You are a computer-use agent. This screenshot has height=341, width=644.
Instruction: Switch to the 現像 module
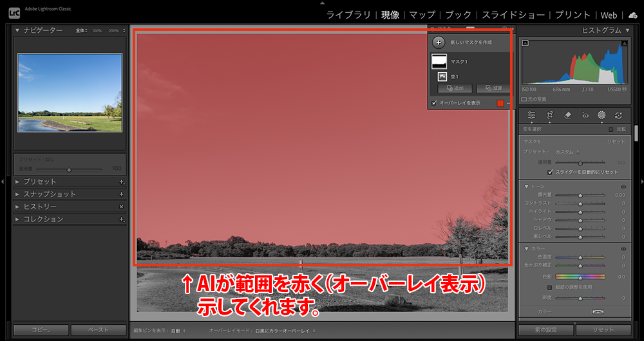pyautogui.click(x=390, y=15)
